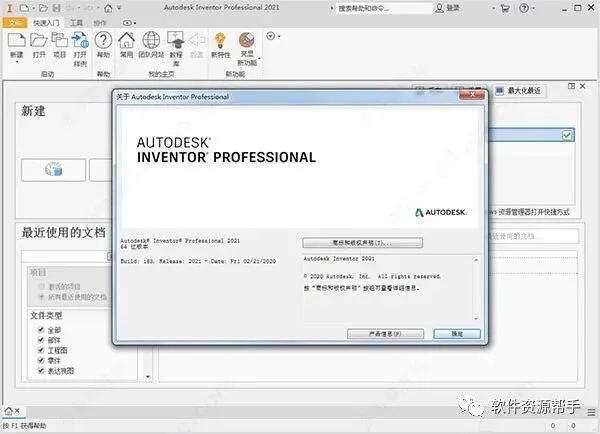Toggle the 工程图 file type checkbox
Screen dimensions: 600x434
(x=41, y=350)
